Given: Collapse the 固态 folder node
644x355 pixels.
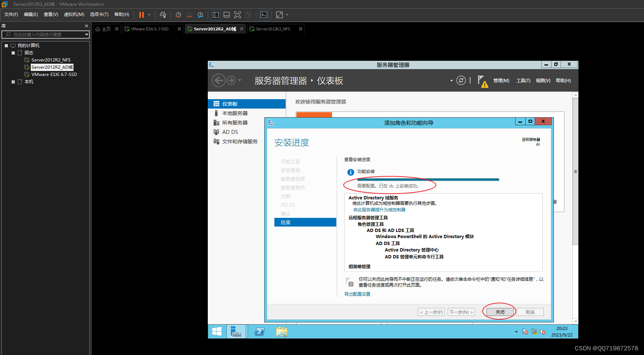Looking at the screenshot, I should [x=13, y=53].
